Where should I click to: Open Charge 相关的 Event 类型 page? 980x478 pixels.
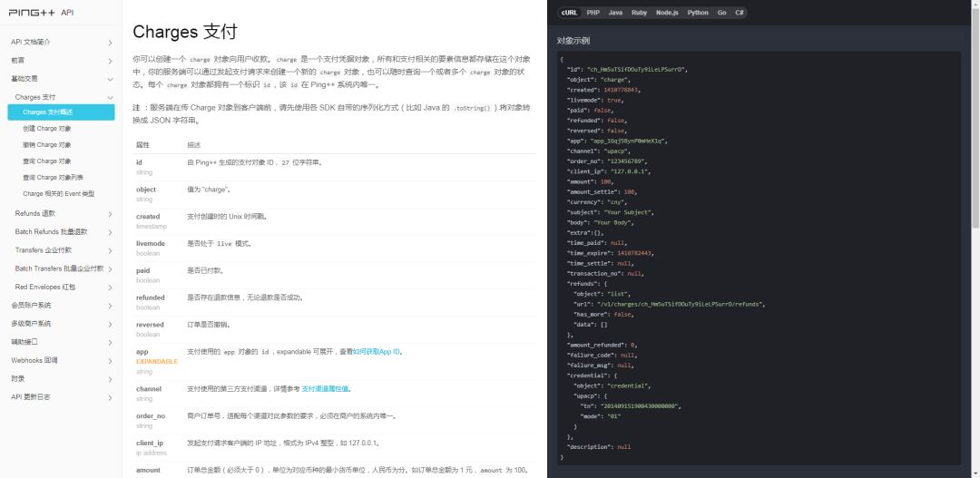[59, 194]
